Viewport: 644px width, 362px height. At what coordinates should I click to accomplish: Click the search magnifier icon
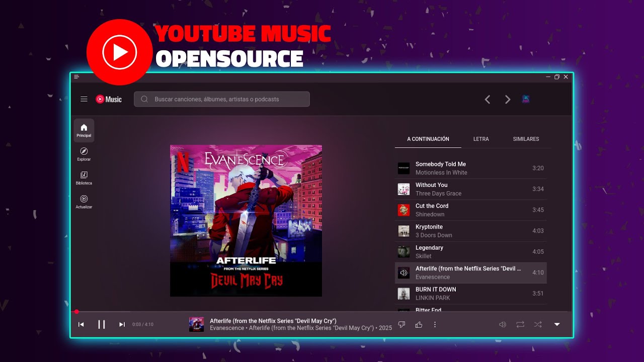[144, 99]
